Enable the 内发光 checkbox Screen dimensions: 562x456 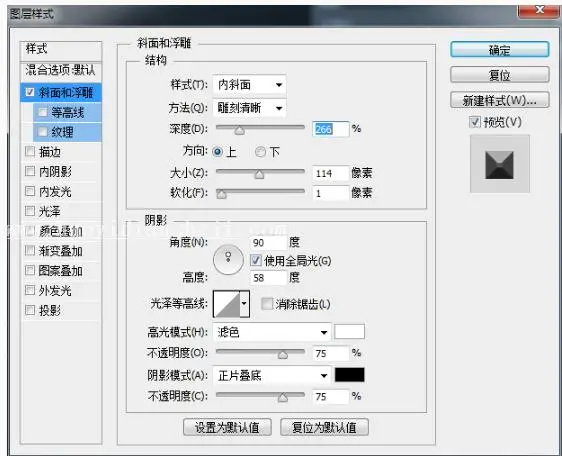coord(30,191)
